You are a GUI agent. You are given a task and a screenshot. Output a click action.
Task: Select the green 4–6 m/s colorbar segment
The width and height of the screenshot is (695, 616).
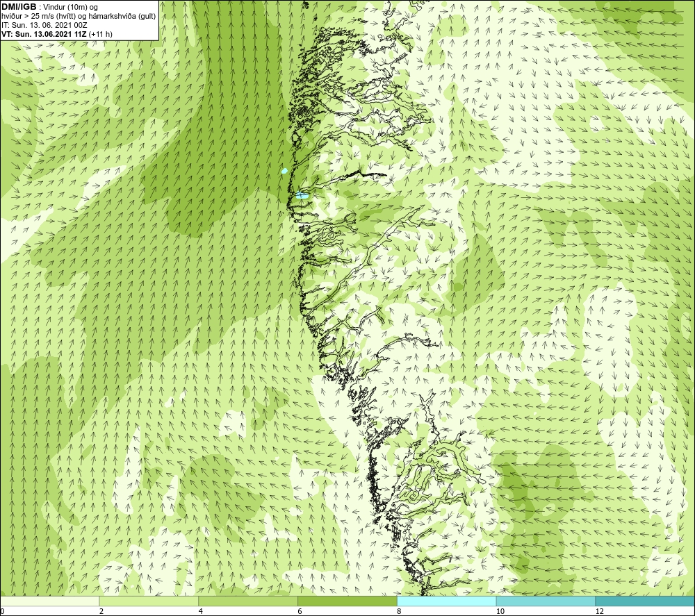tap(248, 601)
